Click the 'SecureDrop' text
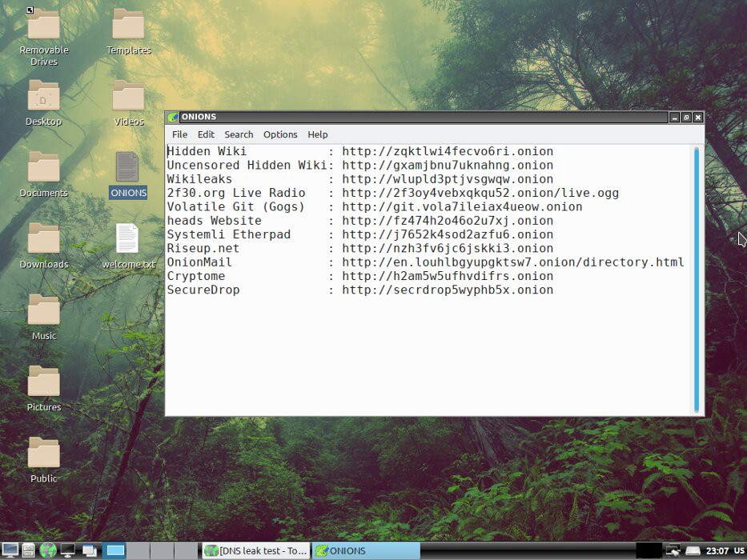Image resolution: width=747 pixels, height=560 pixels. click(x=203, y=290)
